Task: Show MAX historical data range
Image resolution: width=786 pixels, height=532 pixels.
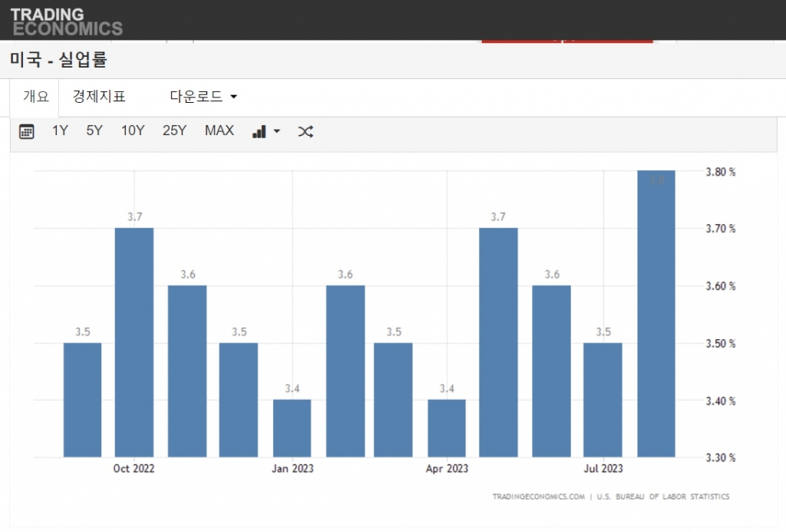Action: 219,131
